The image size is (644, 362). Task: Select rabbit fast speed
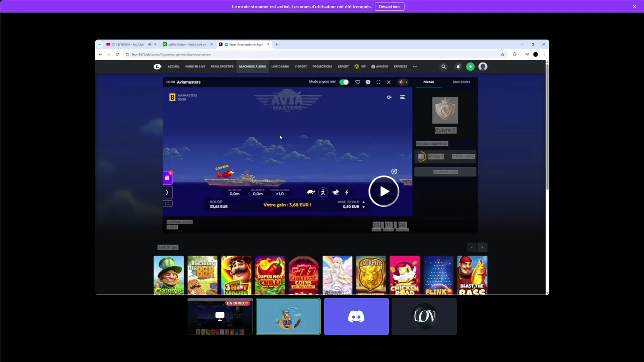click(x=335, y=192)
